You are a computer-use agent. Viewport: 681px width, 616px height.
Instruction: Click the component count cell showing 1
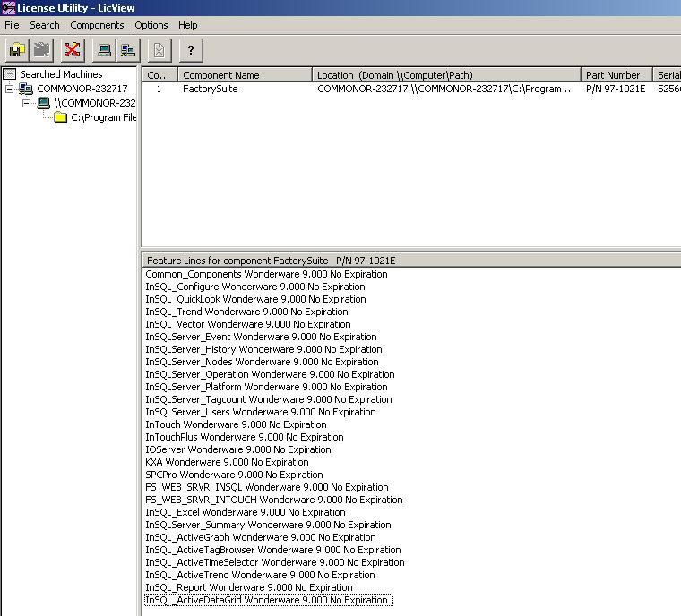(159, 89)
